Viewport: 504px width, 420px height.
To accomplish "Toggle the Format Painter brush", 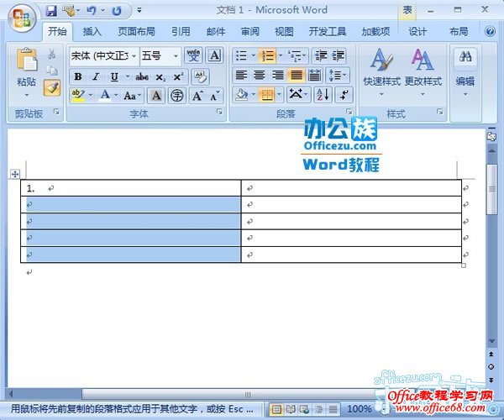I will click(x=52, y=87).
